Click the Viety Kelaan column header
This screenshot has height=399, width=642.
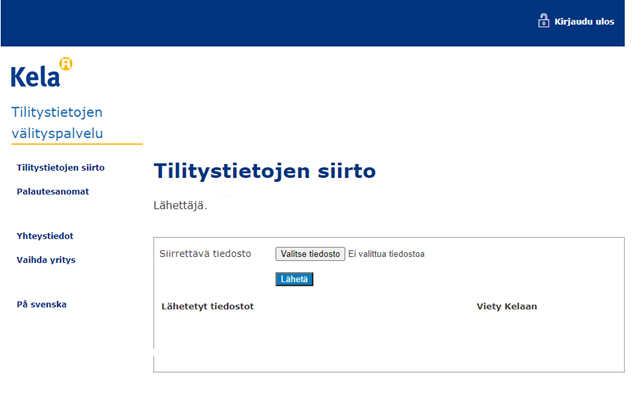(x=507, y=307)
